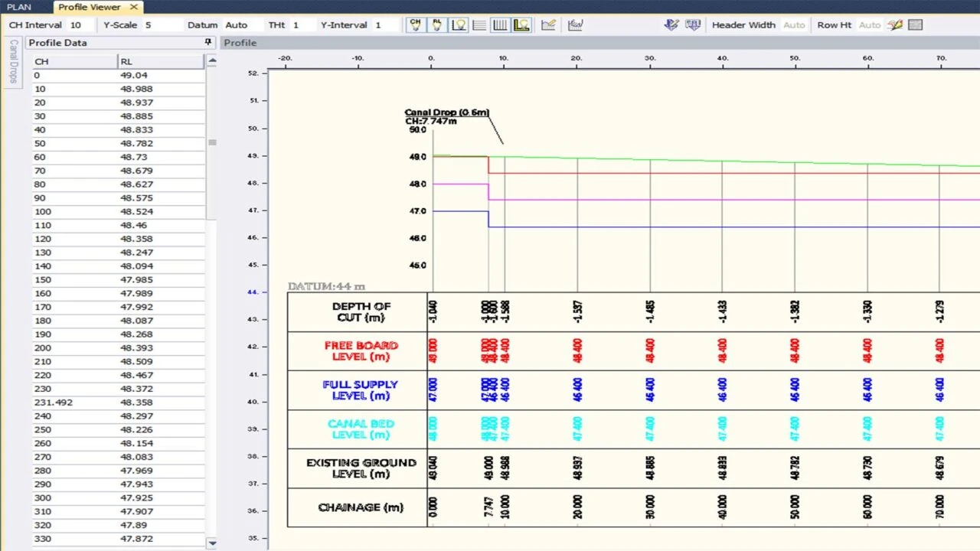The image size is (980, 551).
Task: Click the CHAINAGE (m) row header
Action: pos(357,507)
